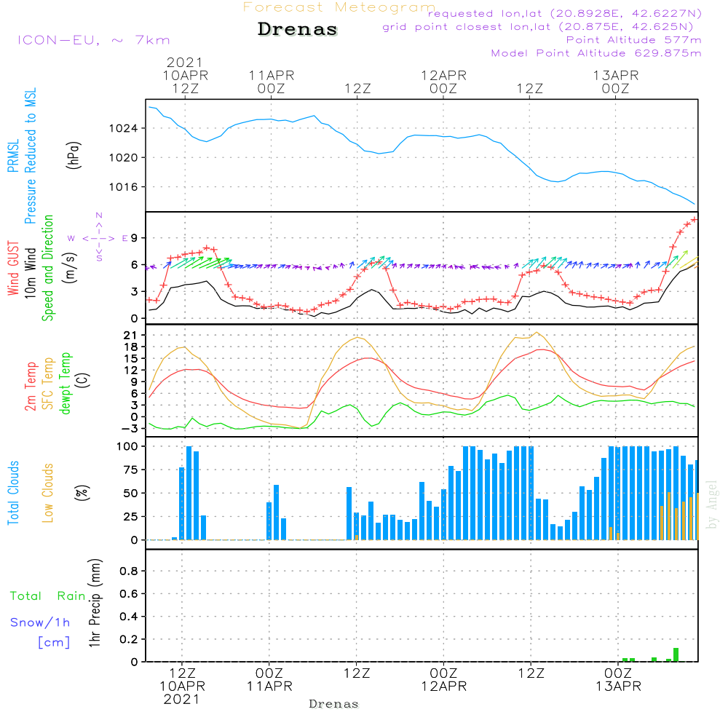The width and height of the screenshot is (728, 728).
Task: Click the "Forecast Meteogram" heading text
Action: 339,7
